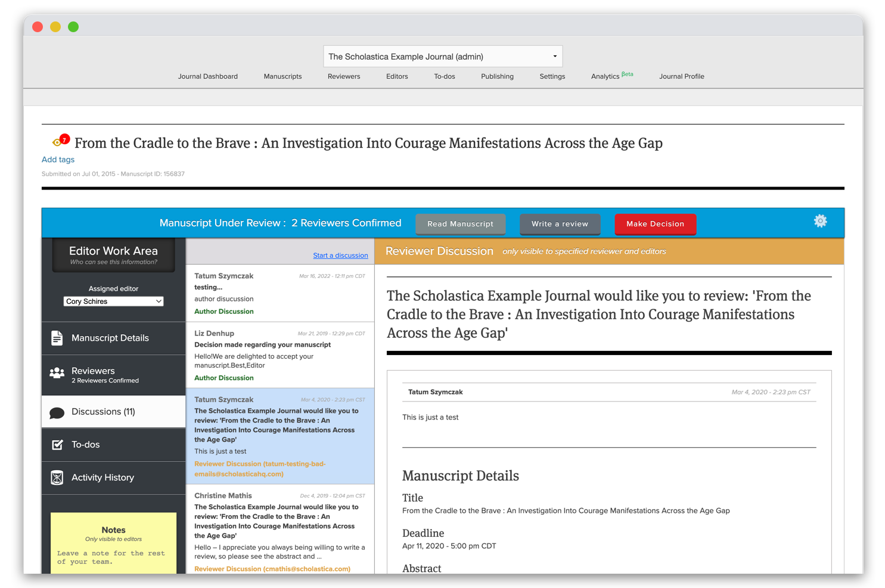Screen dimensions: 885x588
Task: Open the journal selector dropdown
Action: coord(443,57)
